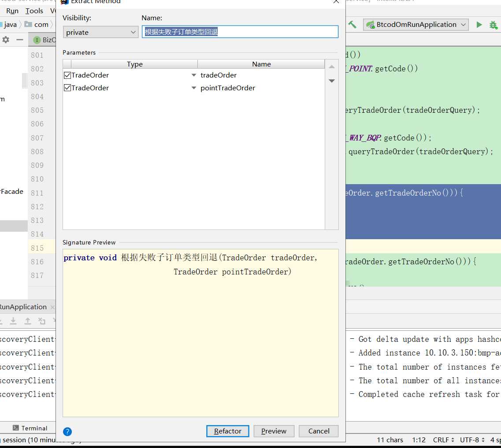Debug the application with bug icon
This screenshot has height=448, width=501.
(x=494, y=25)
